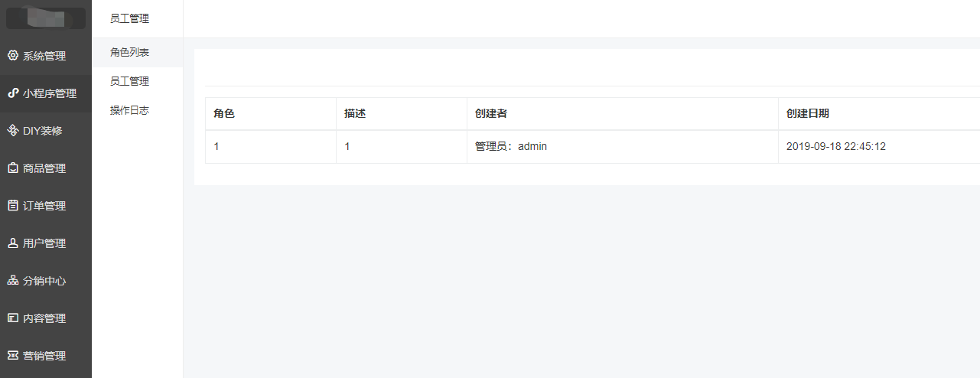Click the DIY装修 decoration icon

coord(12,131)
